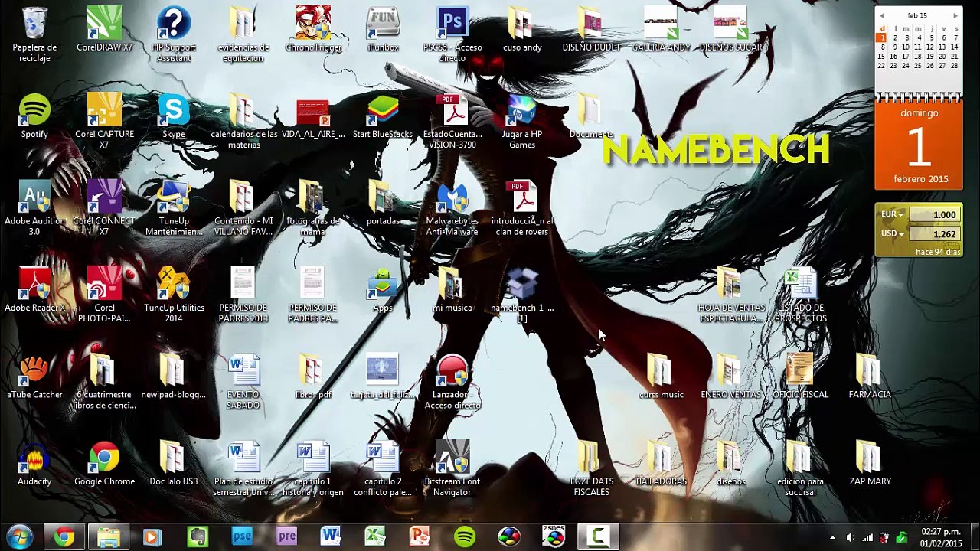Click the large "domingo 1" date panel

tap(919, 145)
